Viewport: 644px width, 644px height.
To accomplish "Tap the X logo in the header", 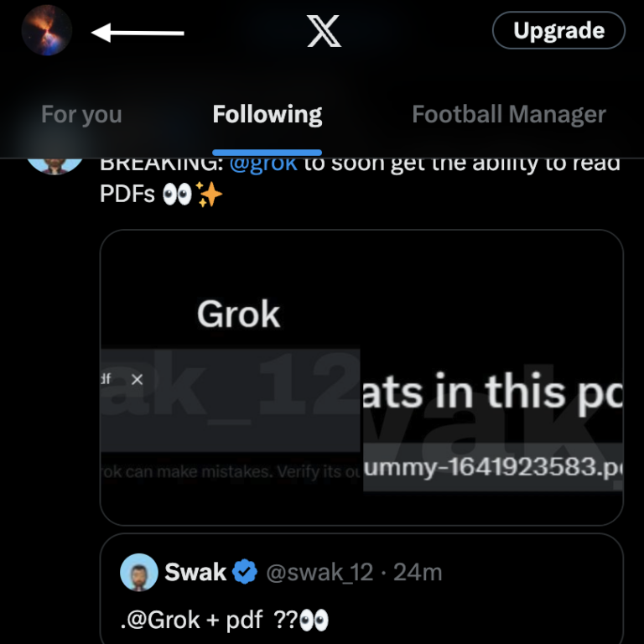I will (324, 31).
